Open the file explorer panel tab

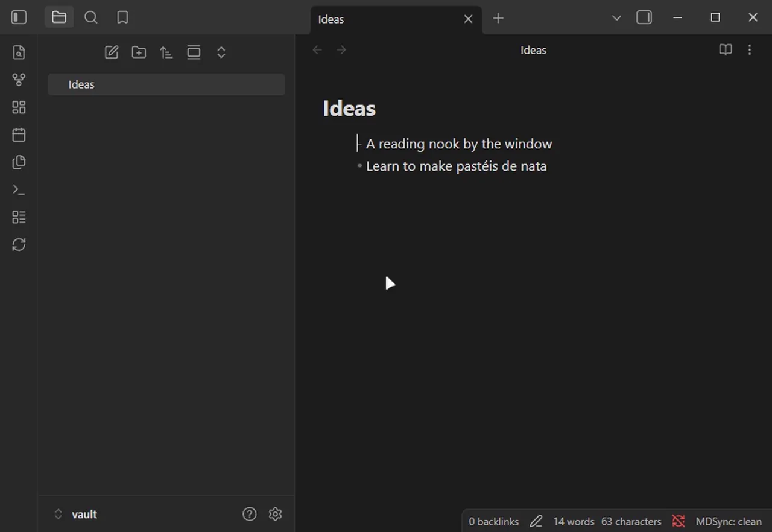click(x=59, y=17)
